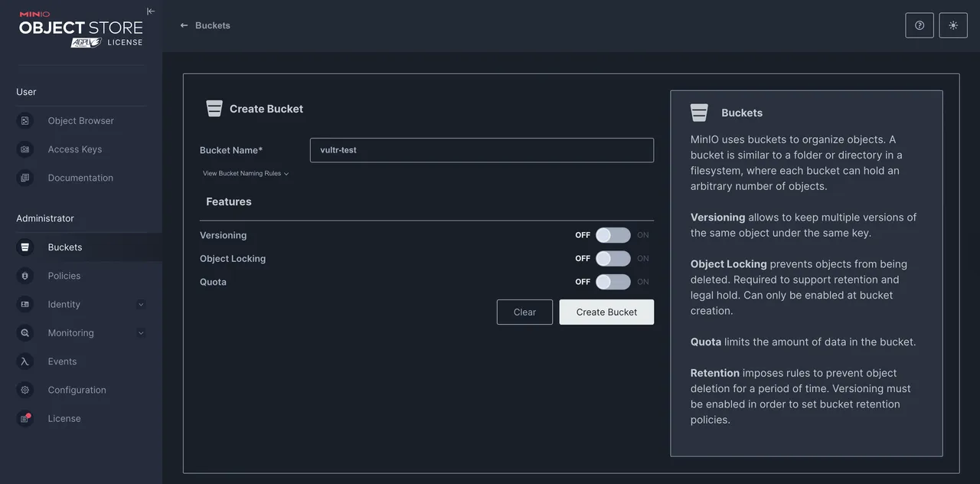Expand the Identity submenu chevron
Image resolution: width=980 pixels, height=484 pixels.
coord(141,305)
